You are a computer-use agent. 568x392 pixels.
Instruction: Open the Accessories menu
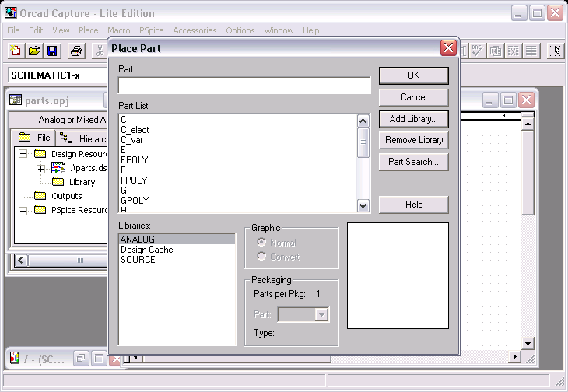pyautogui.click(x=195, y=30)
